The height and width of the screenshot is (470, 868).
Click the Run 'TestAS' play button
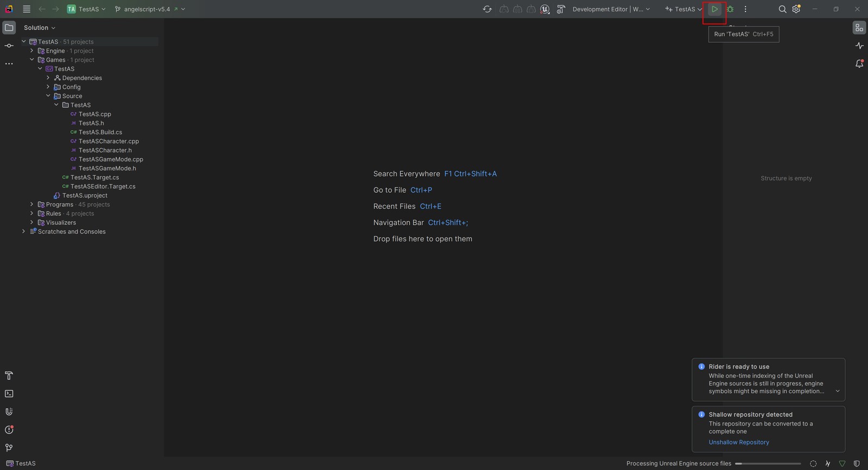click(x=714, y=9)
